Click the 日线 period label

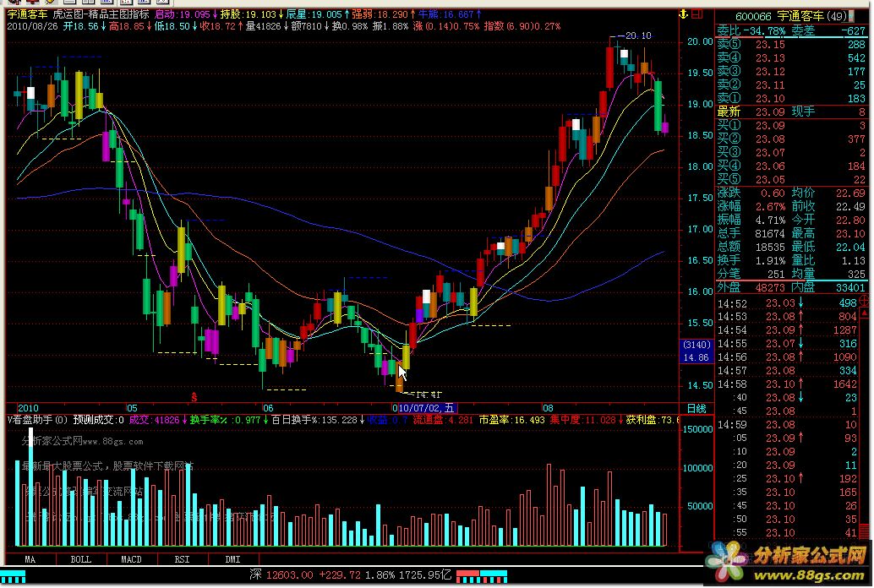[696, 409]
